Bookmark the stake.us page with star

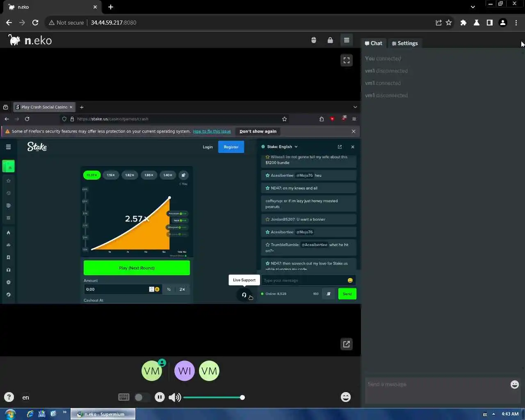coord(284,119)
